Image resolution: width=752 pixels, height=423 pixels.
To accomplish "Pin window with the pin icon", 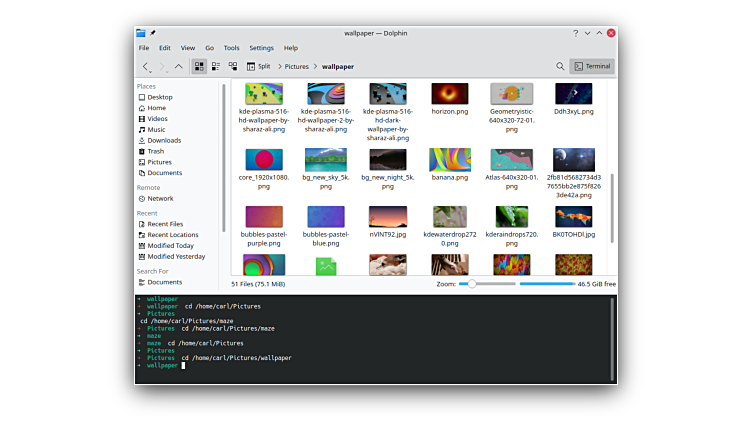I will (x=153, y=33).
